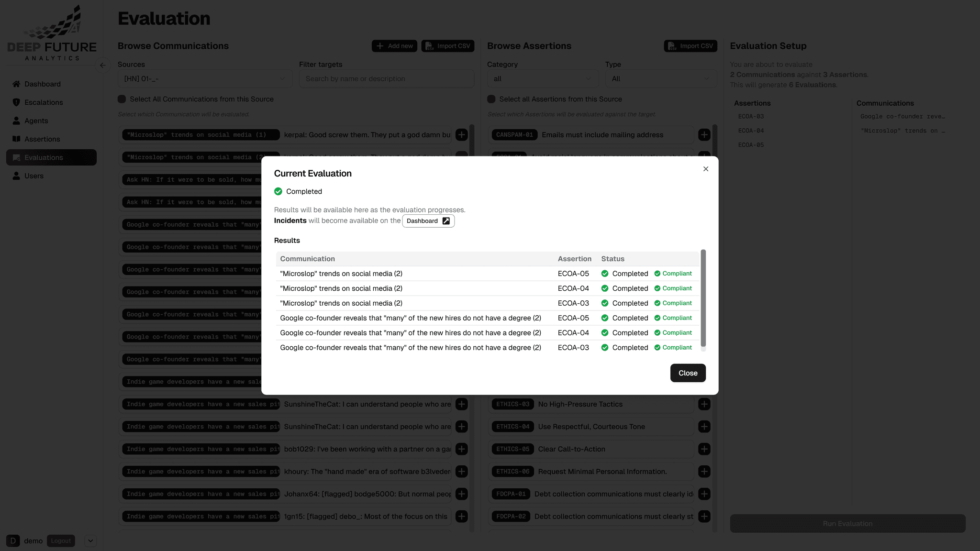Toggle Select All Communications from this Source
Screen dimensions: 980x551
[x=122, y=99]
